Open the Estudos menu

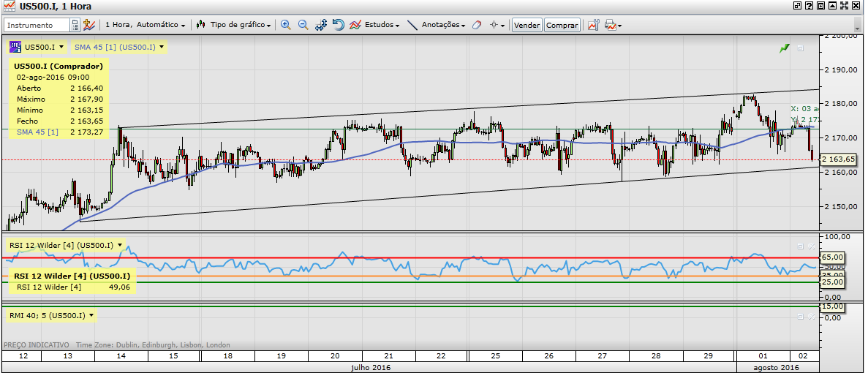tap(380, 25)
